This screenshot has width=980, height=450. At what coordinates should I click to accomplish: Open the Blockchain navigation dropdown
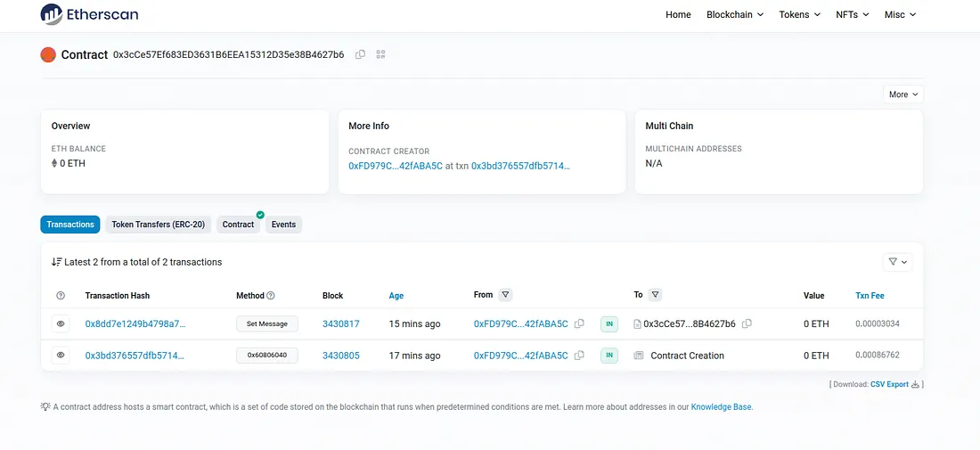(735, 14)
